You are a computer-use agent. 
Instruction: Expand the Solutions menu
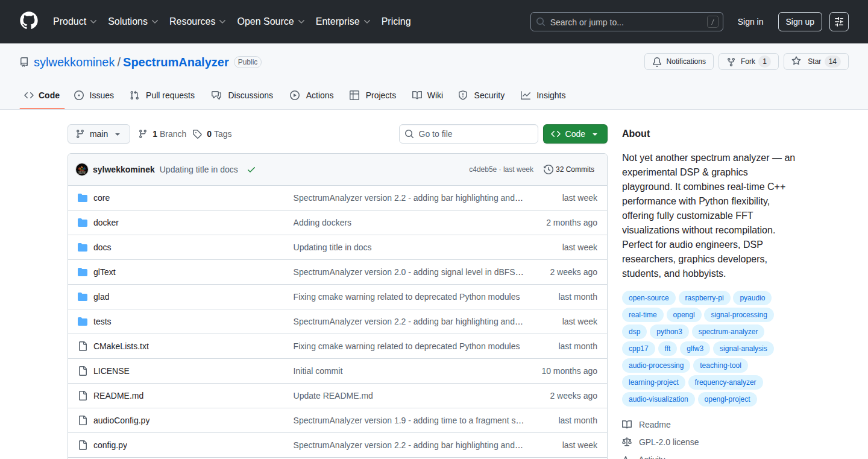point(133,21)
